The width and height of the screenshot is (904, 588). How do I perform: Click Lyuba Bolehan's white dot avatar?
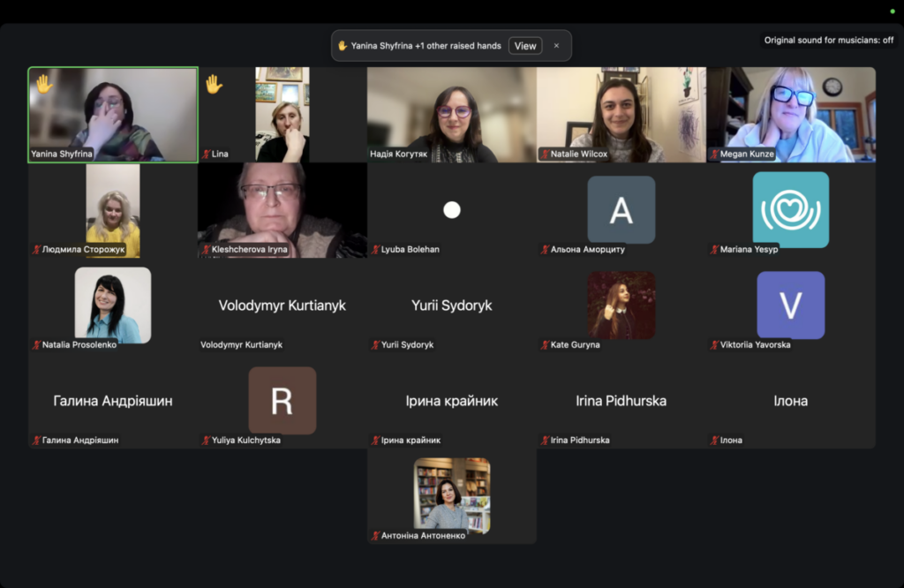pos(451,209)
